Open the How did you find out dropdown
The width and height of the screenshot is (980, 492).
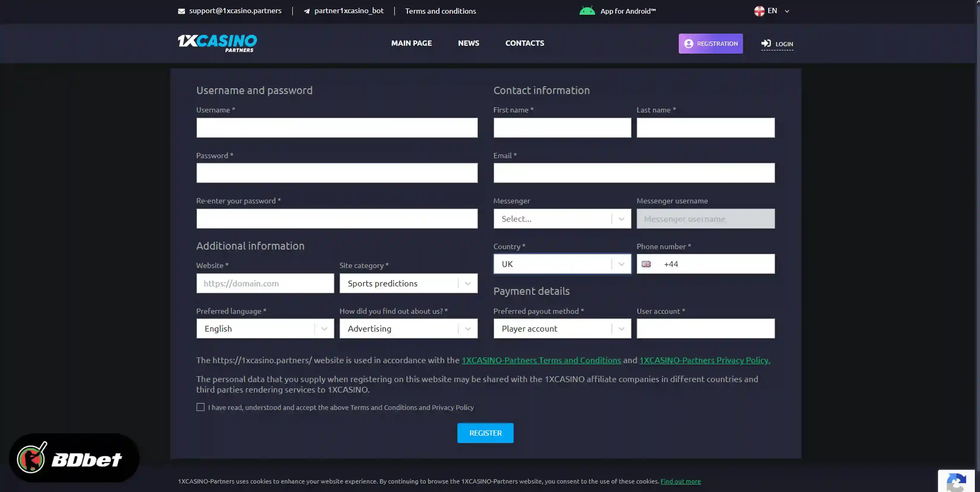click(408, 328)
